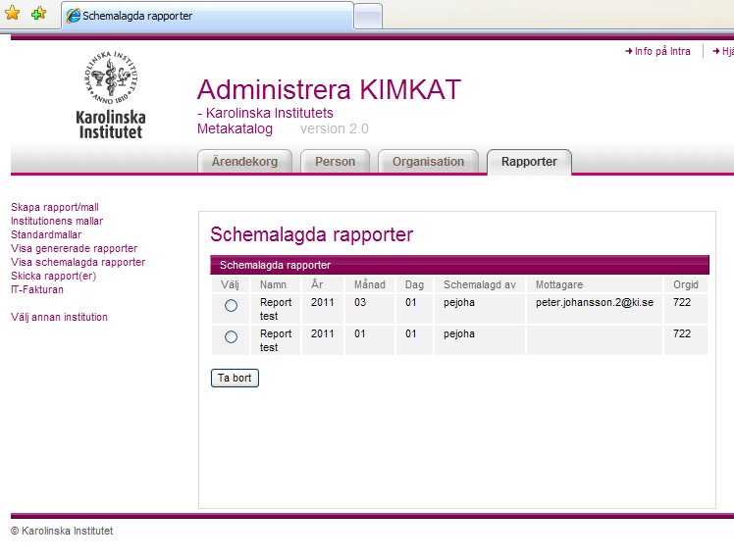Image resolution: width=734 pixels, height=560 pixels.
Task: Open the Standardmallar link
Action: [46, 234]
